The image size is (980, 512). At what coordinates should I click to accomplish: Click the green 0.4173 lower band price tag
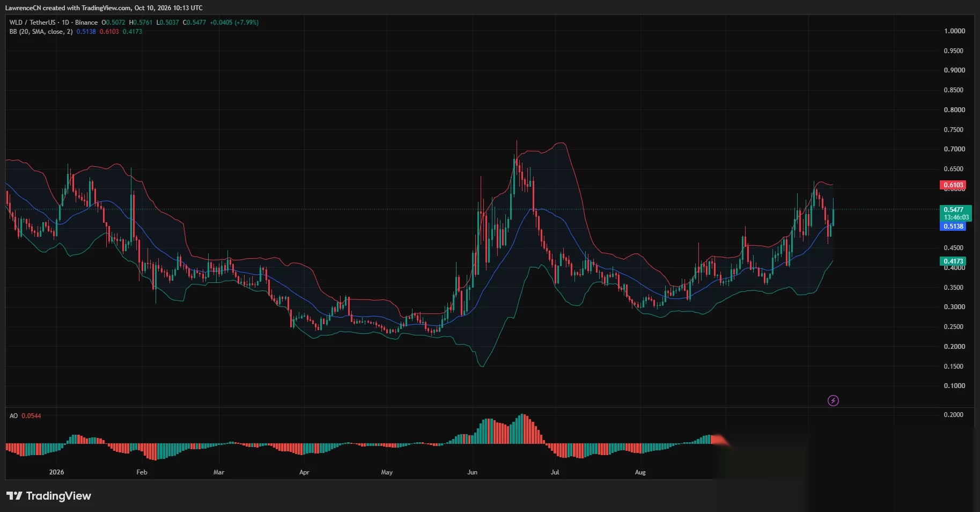953,261
